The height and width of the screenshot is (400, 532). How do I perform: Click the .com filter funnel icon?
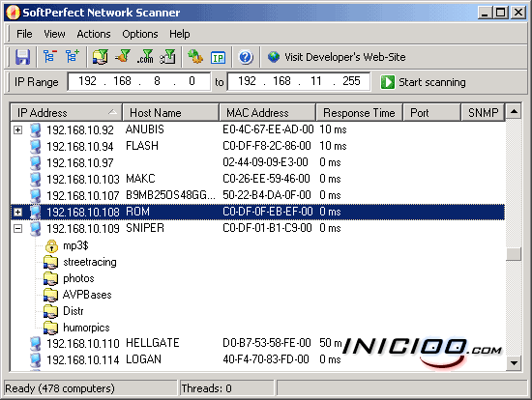(145, 57)
